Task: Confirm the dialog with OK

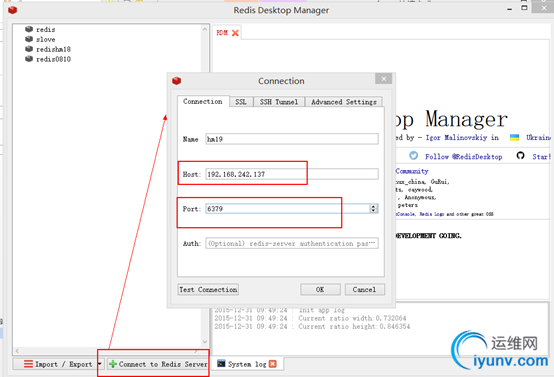Action: 320,289
